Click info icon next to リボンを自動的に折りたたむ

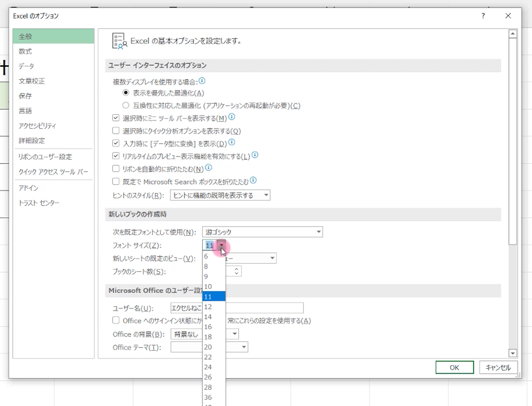pos(208,168)
